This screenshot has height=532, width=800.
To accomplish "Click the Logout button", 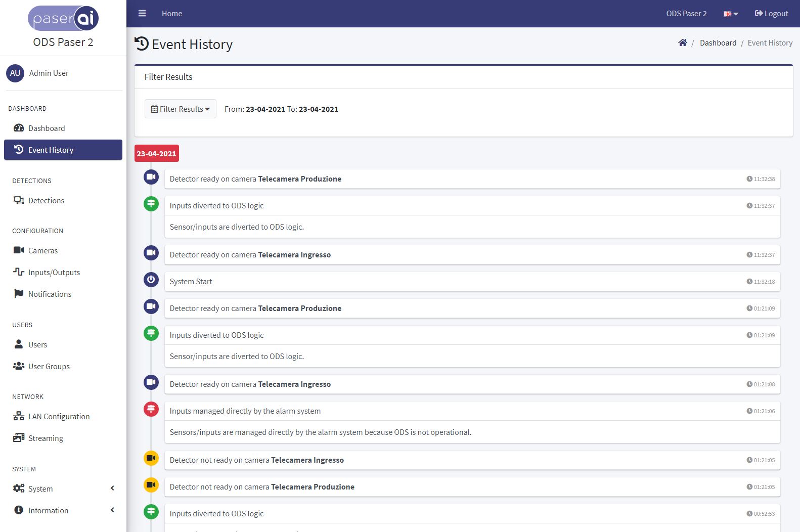I will coord(771,14).
